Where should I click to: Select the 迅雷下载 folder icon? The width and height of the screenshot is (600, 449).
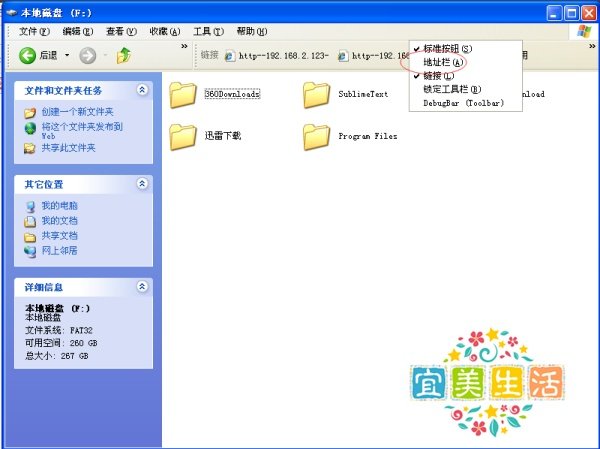(x=183, y=137)
